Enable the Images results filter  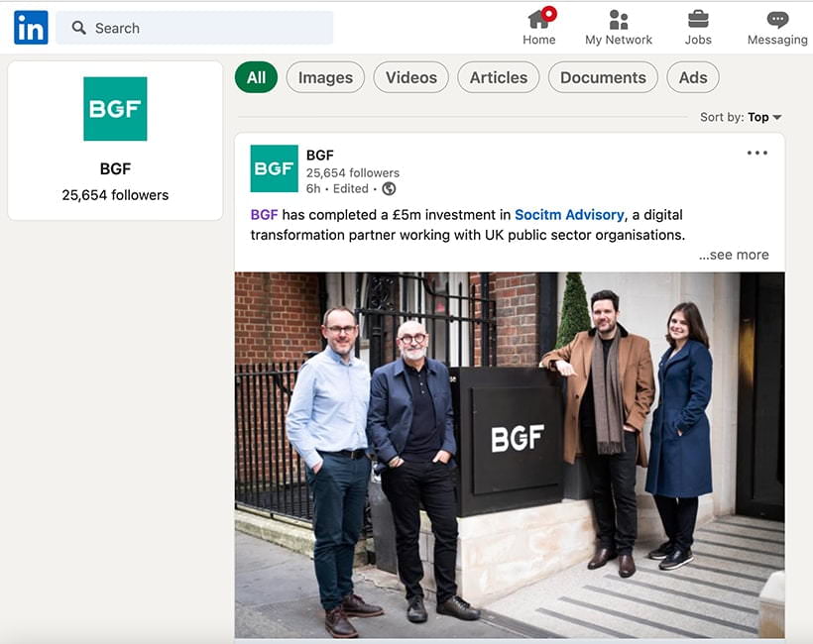(x=325, y=76)
